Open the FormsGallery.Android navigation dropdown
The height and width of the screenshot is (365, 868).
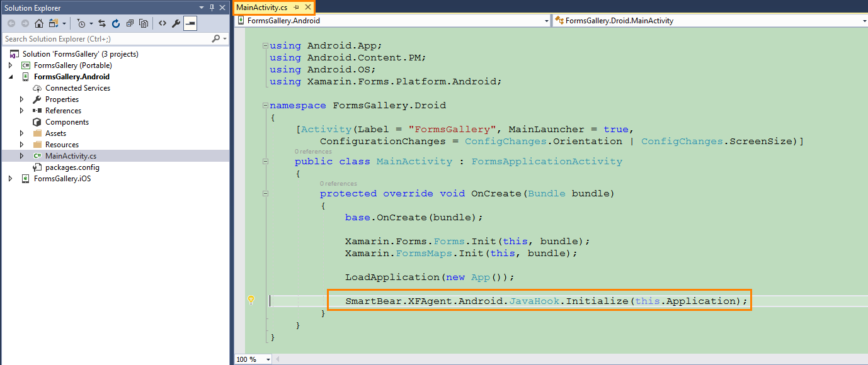point(545,20)
